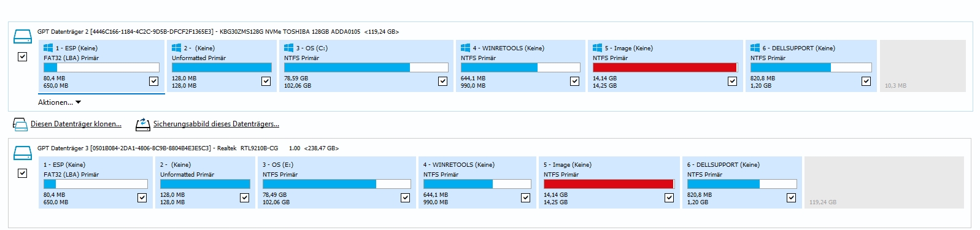Click the Windows logo on WINRETOOLS partition of disk 2
Image resolution: width=980 pixels, height=230 pixels.
click(x=466, y=47)
